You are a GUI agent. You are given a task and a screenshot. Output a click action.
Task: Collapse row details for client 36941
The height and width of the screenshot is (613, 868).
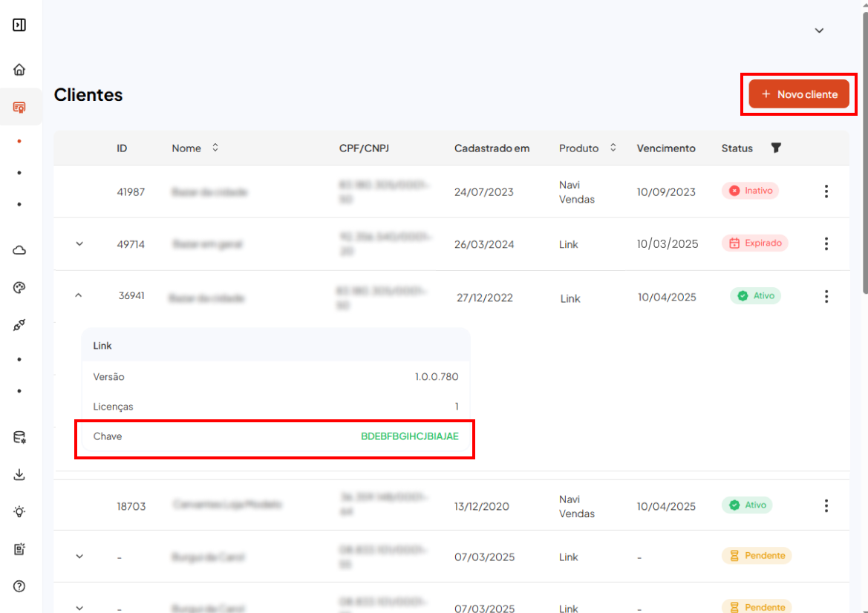click(x=79, y=295)
